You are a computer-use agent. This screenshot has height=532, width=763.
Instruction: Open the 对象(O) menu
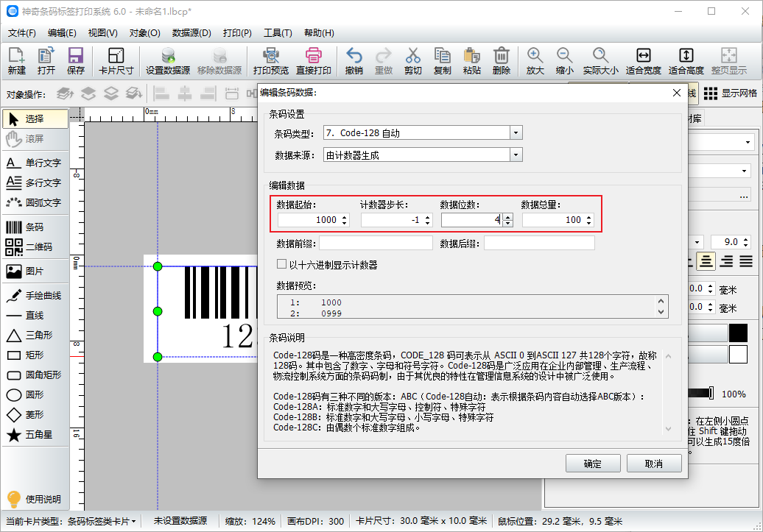(144, 33)
